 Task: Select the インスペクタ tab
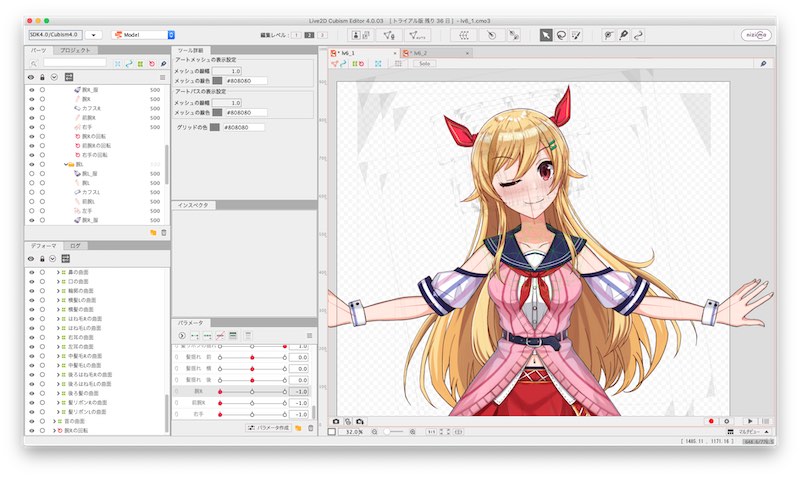pyautogui.click(x=193, y=205)
